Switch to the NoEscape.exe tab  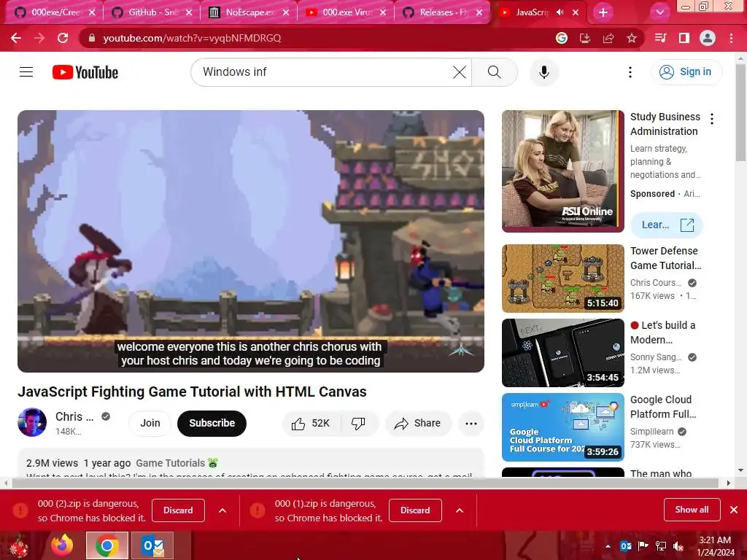pyautogui.click(x=248, y=12)
